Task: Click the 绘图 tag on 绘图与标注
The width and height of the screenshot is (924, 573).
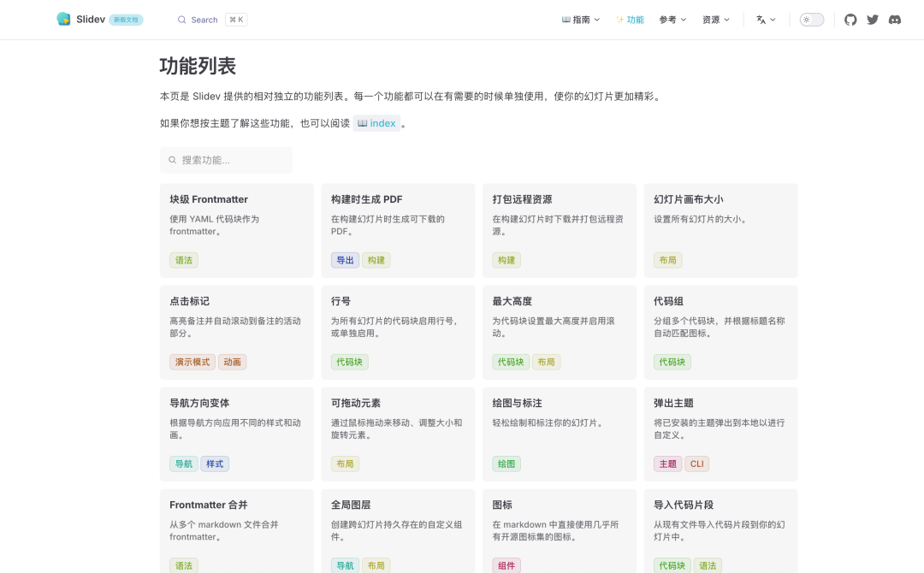Action: [x=506, y=464]
